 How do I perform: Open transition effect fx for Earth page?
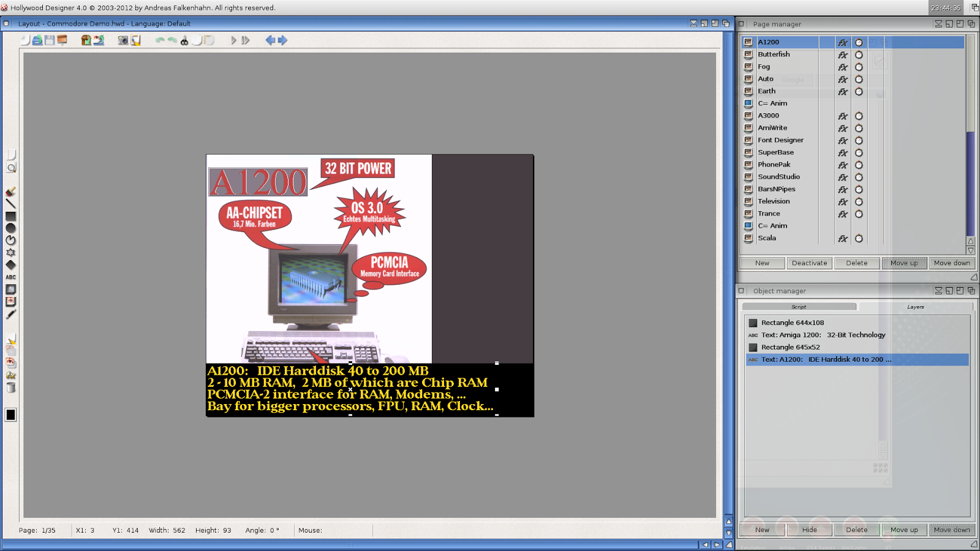pyautogui.click(x=843, y=91)
